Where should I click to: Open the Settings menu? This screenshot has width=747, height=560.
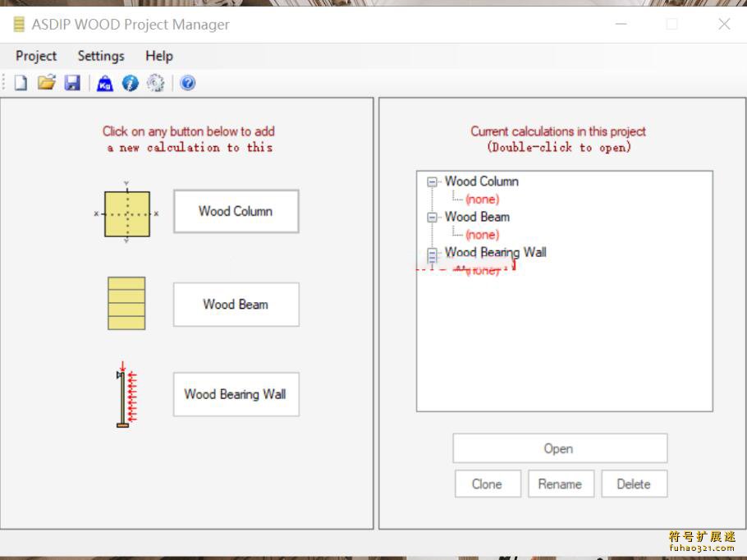101,56
